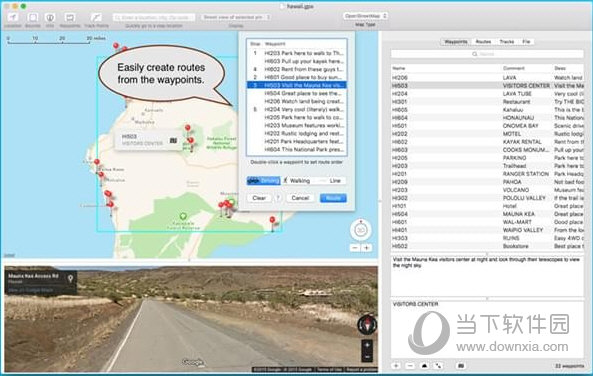The image size is (593, 376).
Task: Click the pin icon in Street View address box
Action: [70, 279]
